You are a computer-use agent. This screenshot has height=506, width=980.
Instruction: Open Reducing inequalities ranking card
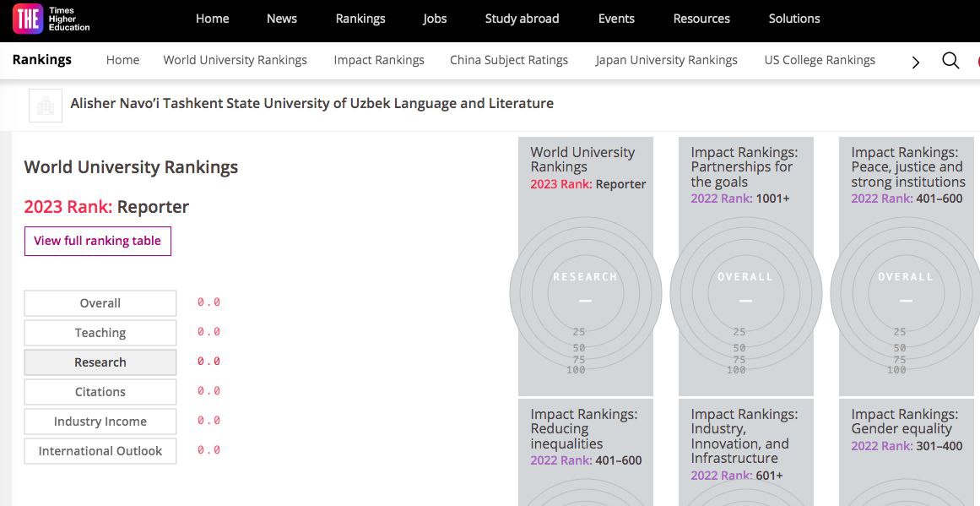coord(585,437)
